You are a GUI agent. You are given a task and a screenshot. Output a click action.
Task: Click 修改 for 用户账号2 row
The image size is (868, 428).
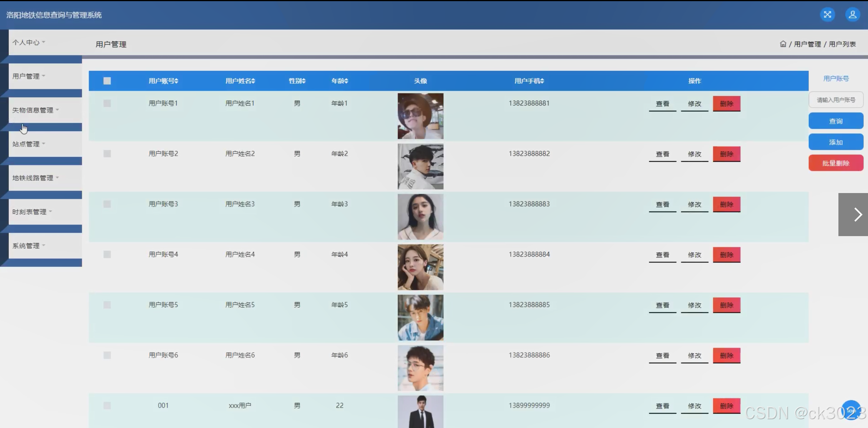point(694,154)
